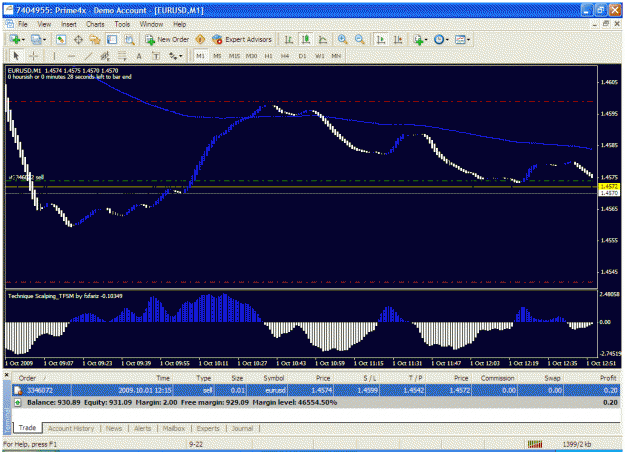Switch chart to candlesticks view

pyautogui.click(x=306, y=39)
